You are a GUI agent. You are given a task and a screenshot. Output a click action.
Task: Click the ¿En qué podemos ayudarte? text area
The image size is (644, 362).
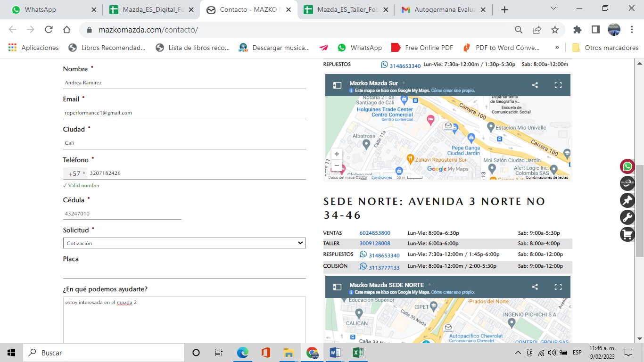[184, 320]
